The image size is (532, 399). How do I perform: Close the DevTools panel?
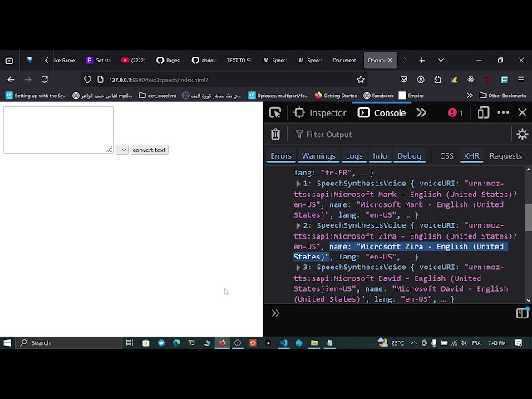(522, 113)
